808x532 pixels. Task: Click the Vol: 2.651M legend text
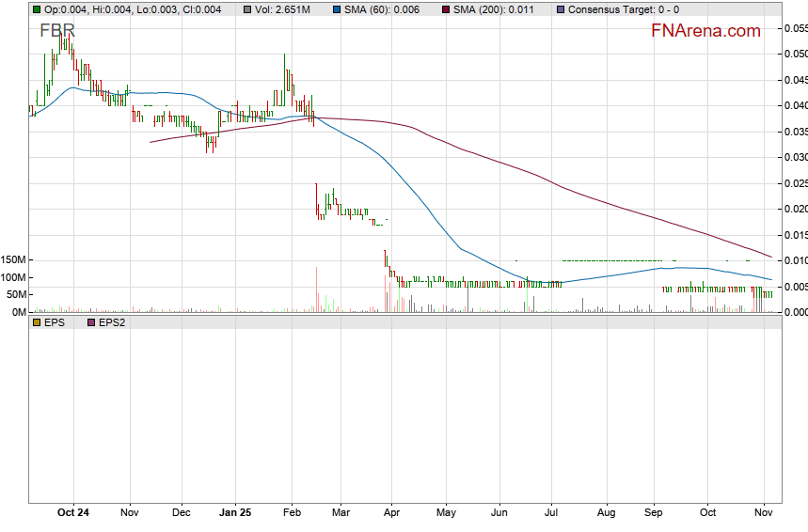(282, 9)
